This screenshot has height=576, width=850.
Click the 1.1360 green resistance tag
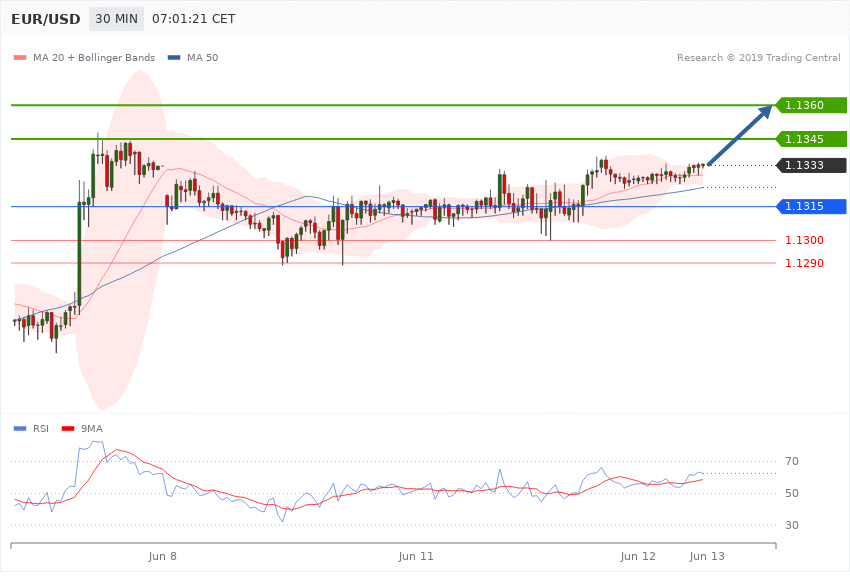(811, 105)
